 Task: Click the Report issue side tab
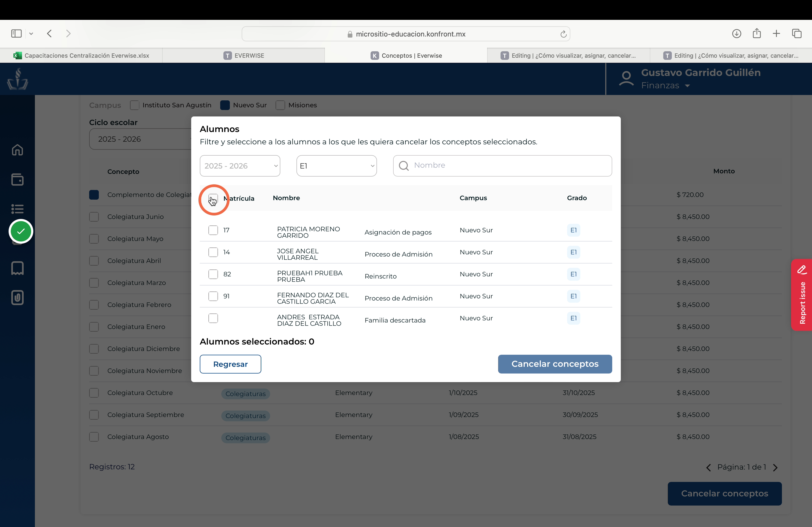click(802, 295)
